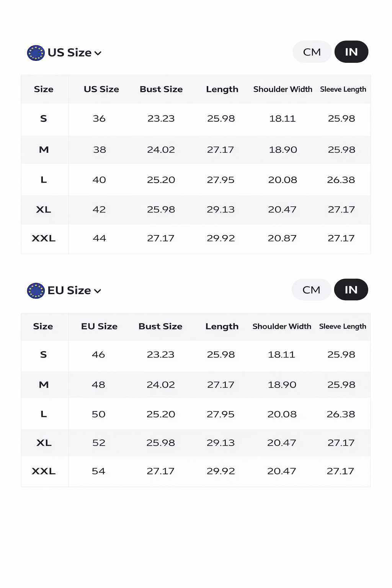Image resolution: width=392 pixels, height=588 pixels.
Task: Click the EU size value 46
Action: [98, 354]
